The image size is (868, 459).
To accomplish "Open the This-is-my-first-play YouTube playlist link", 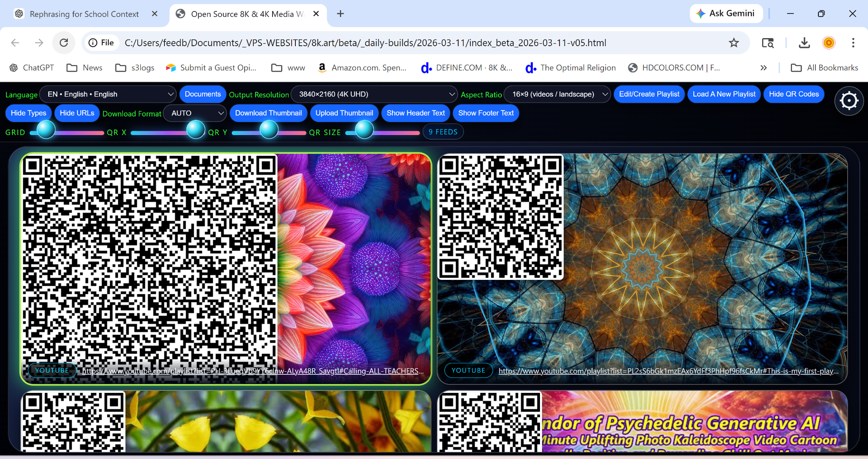I will click(x=668, y=371).
